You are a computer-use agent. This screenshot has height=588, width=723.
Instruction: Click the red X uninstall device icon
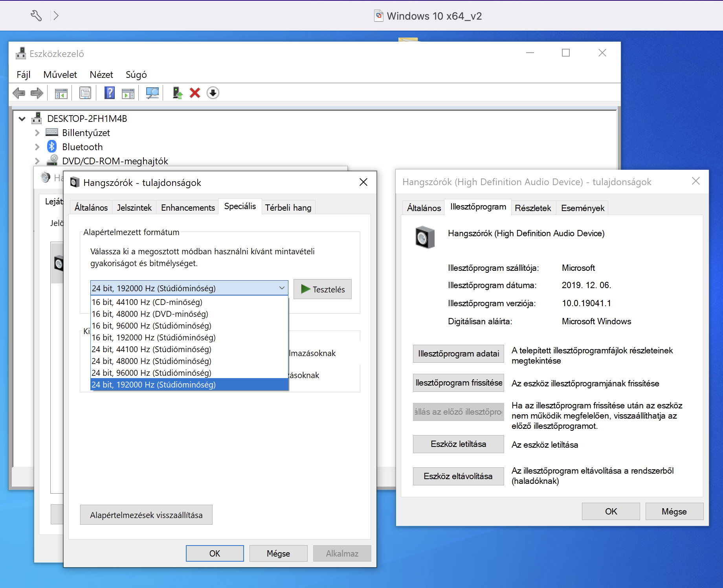[195, 93]
